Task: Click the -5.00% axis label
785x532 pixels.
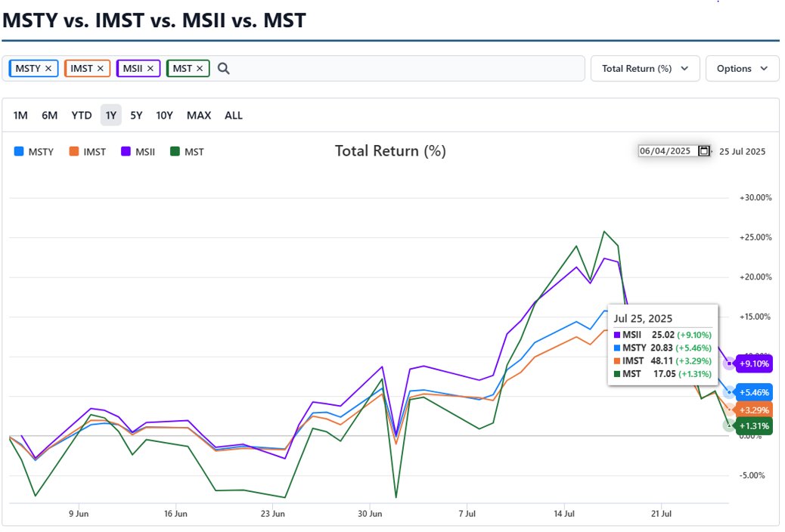Action: [752, 475]
